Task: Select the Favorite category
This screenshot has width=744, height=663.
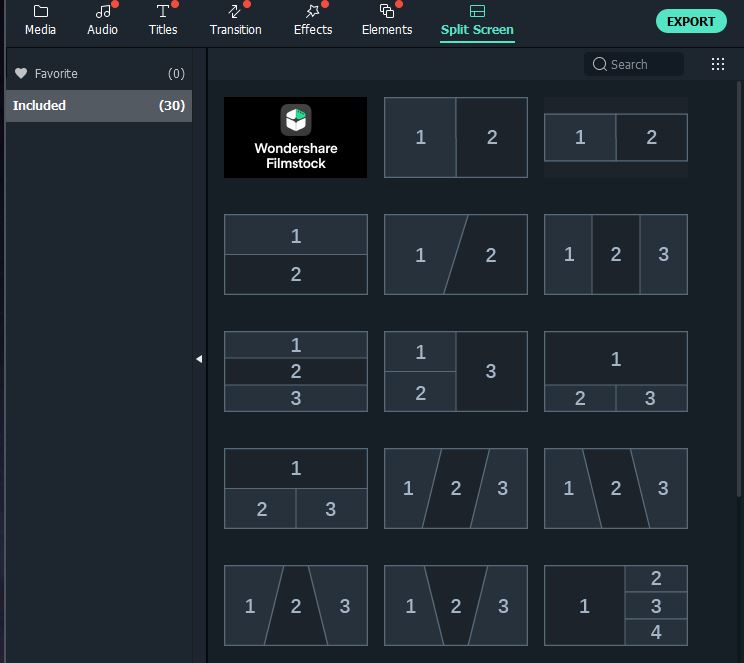Action: pos(56,74)
